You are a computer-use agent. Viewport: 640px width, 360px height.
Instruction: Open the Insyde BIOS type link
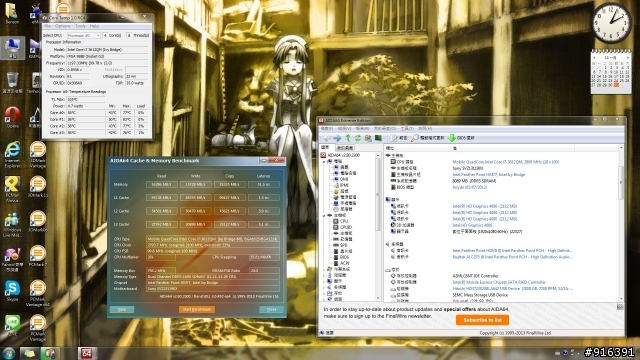point(469,187)
